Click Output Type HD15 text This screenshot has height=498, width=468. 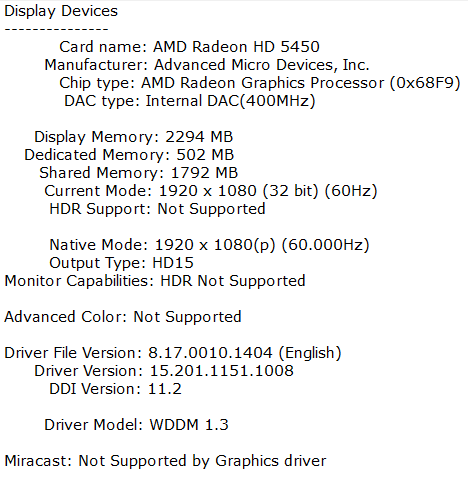click(x=121, y=263)
